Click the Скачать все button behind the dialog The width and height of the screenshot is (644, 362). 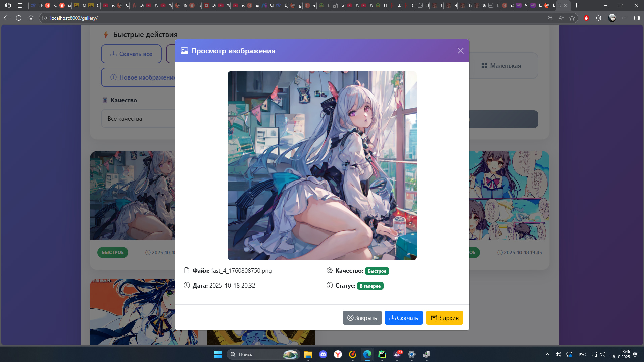click(x=131, y=54)
